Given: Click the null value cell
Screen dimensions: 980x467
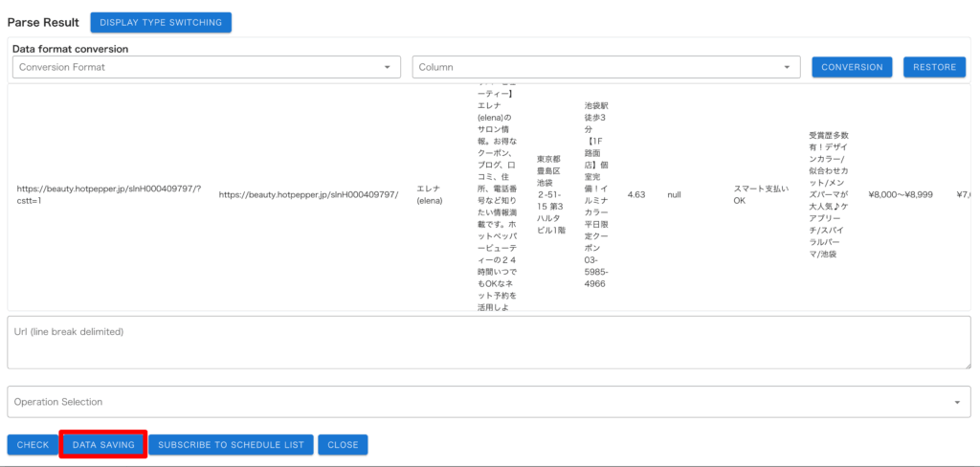Looking at the screenshot, I should point(674,194).
